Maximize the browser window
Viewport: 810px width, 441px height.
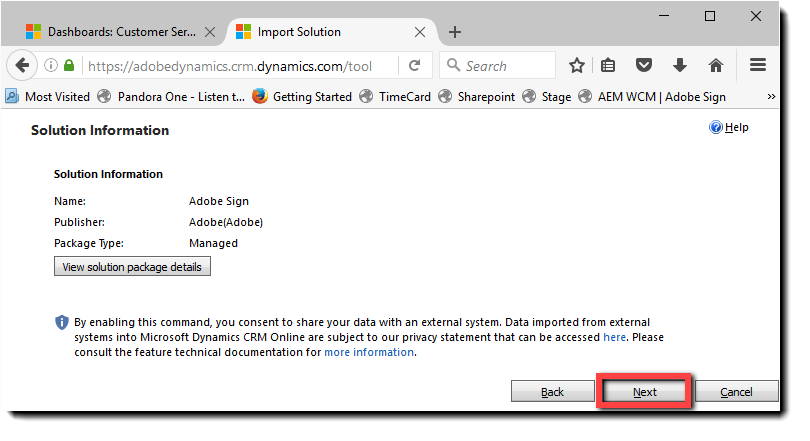point(710,16)
